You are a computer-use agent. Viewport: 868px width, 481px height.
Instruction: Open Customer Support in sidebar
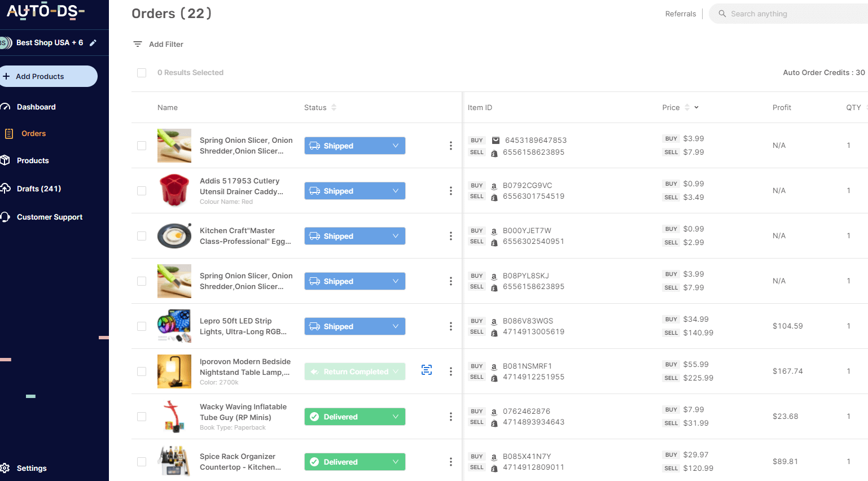50,217
